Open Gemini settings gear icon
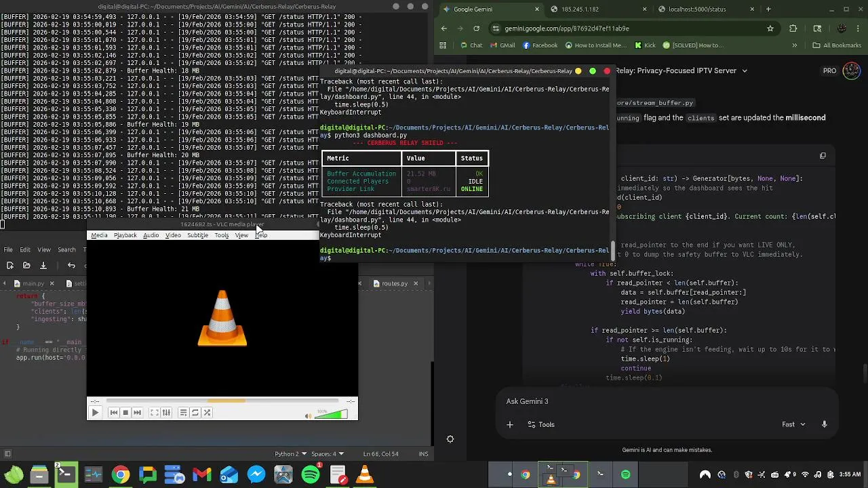Image resolution: width=868 pixels, height=488 pixels. tap(450, 439)
